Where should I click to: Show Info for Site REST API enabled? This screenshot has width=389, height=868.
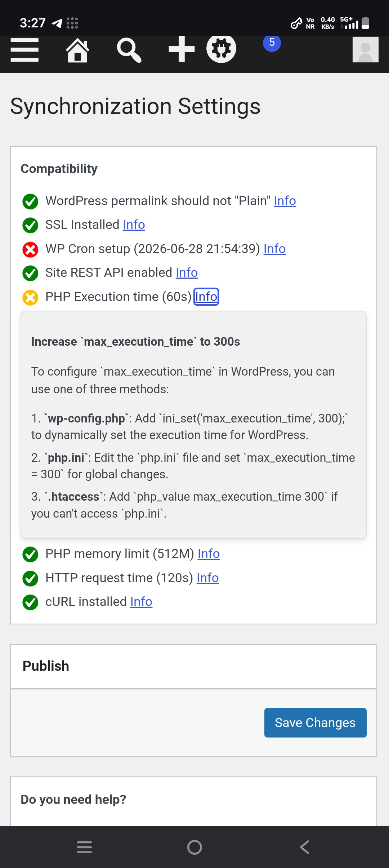[187, 273]
